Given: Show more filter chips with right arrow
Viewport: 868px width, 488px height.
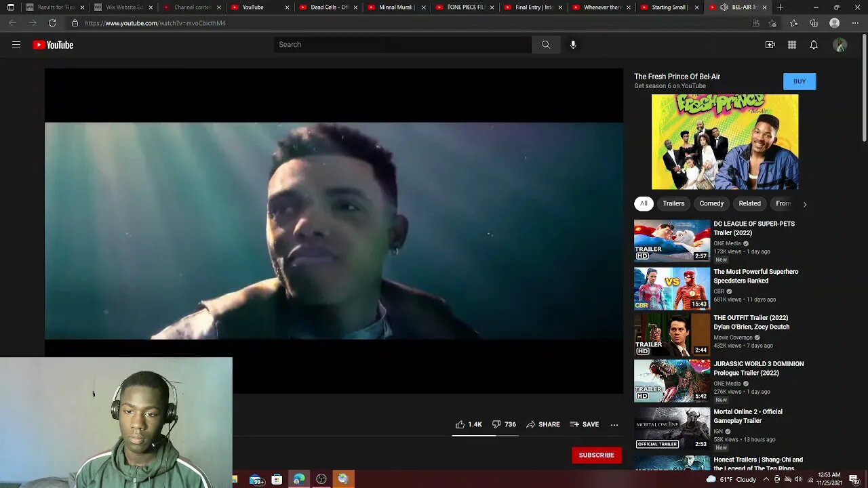Looking at the screenshot, I should (805, 204).
